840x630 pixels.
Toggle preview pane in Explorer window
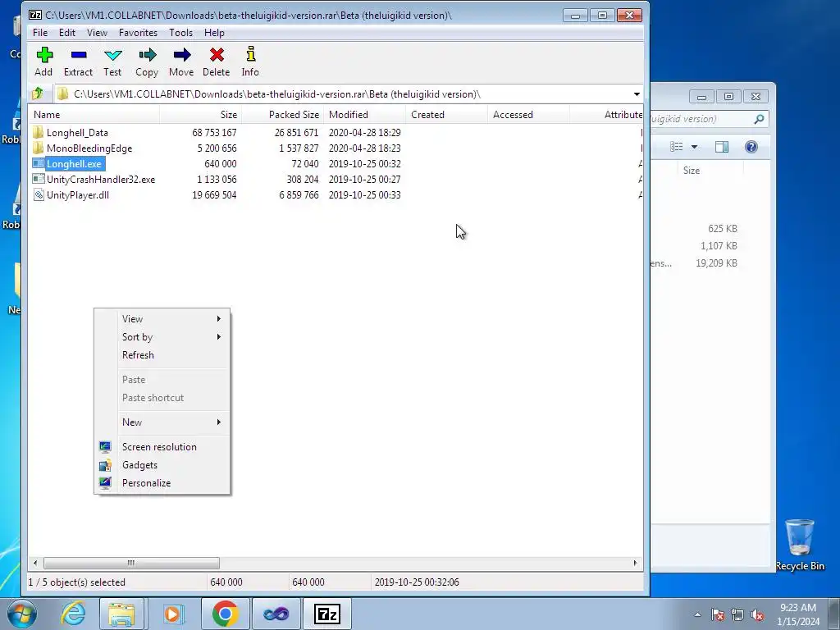[x=722, y=147]
